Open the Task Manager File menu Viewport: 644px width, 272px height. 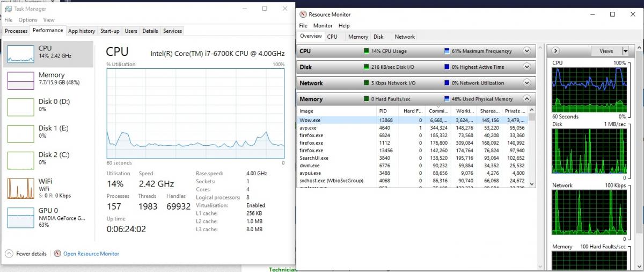(x=9, y=20)
